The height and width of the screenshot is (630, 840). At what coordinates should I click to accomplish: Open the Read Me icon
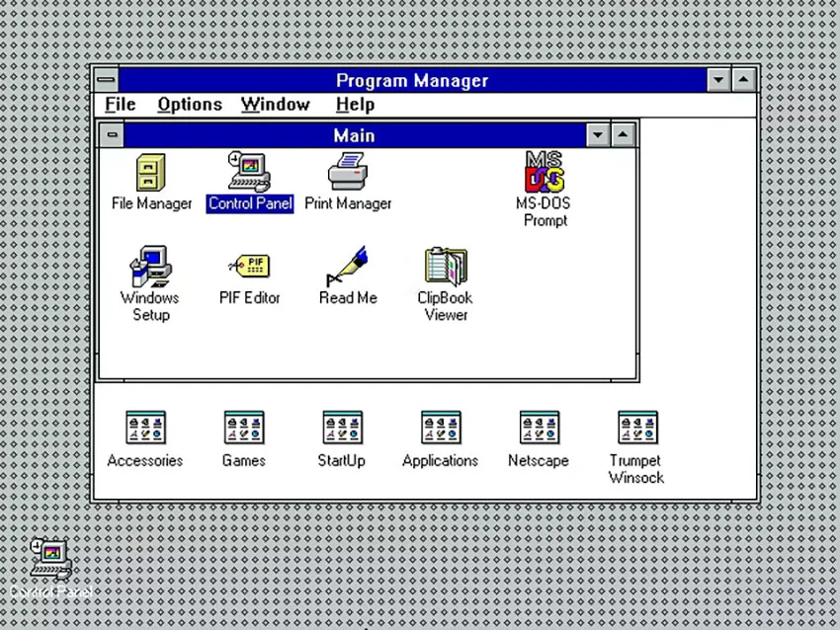pyautogui.click(x=348, y=266)
